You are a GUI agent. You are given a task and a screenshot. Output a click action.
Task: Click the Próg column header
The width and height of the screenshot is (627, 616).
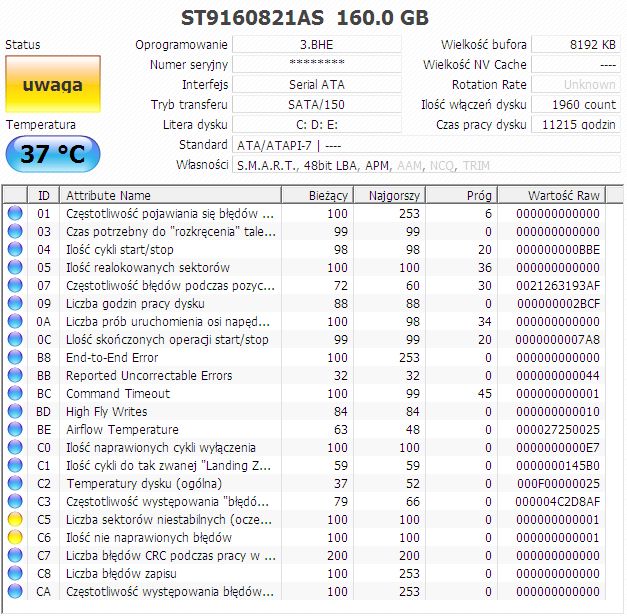(x=461, y=195)
